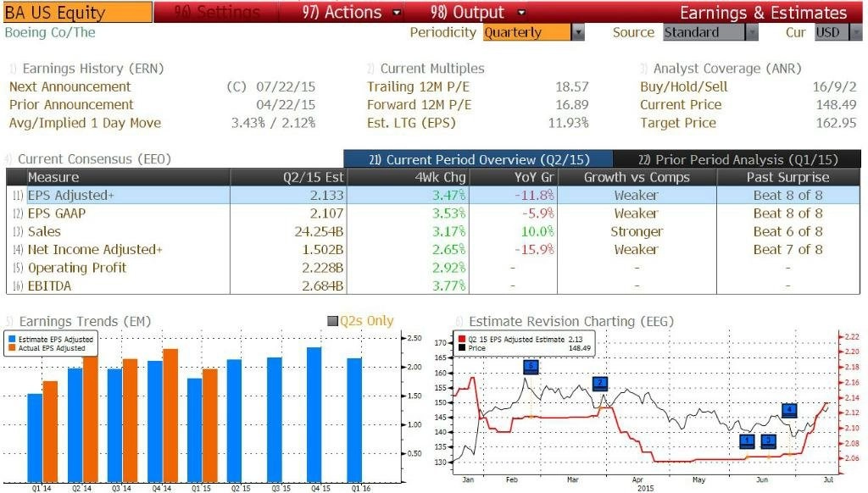Click event marker 5 on revision chart
Screen dimensions: 868x493
tap(531, 366)
